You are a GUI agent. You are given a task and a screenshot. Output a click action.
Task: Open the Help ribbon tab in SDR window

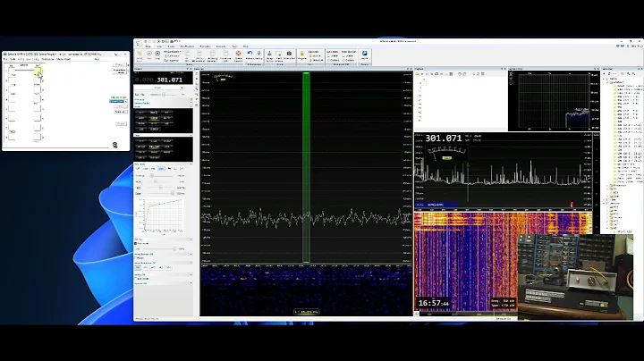(246, 46)
